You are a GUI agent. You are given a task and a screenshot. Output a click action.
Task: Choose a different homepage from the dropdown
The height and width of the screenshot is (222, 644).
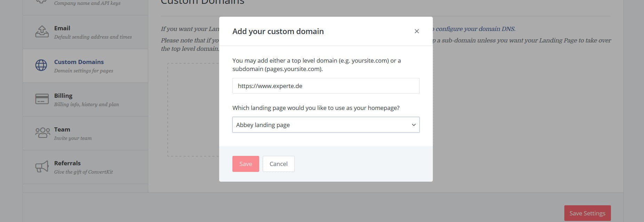click(x=326, y=125)
